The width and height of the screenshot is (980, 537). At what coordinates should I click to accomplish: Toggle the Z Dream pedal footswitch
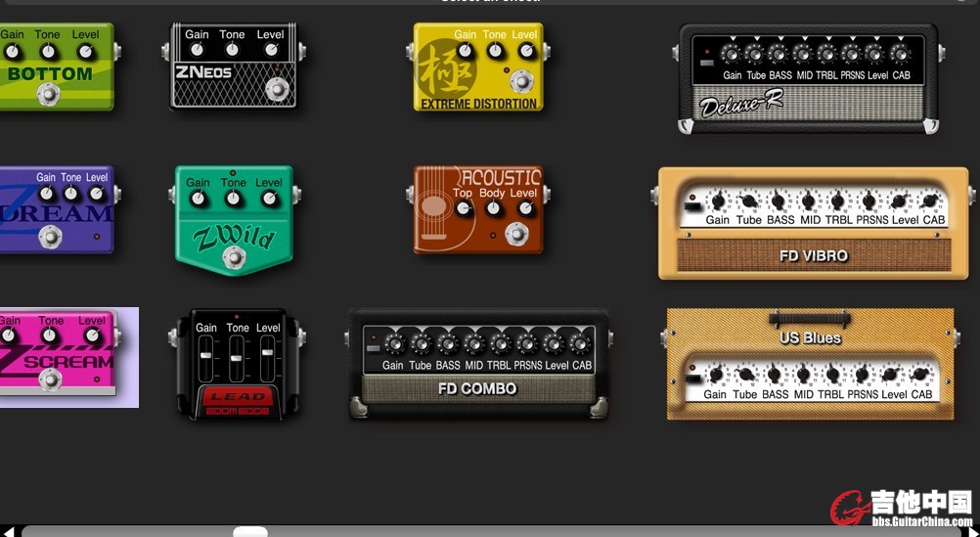(x=50, y=237)
